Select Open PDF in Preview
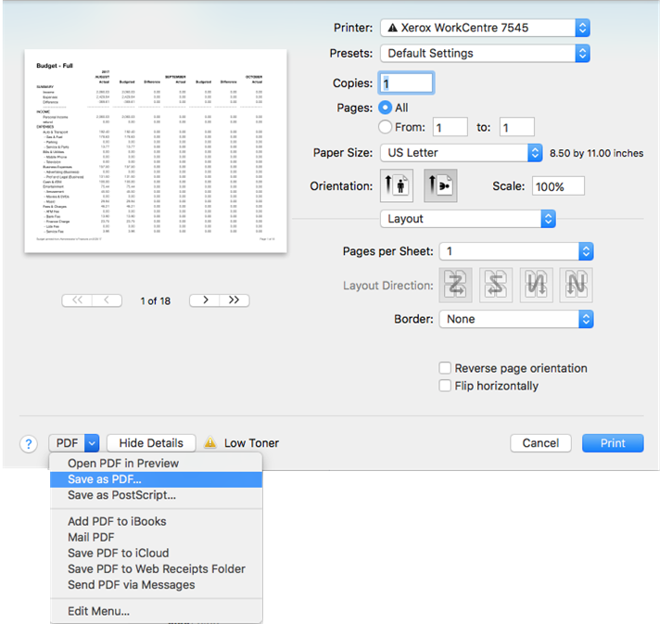 (123, 464)
